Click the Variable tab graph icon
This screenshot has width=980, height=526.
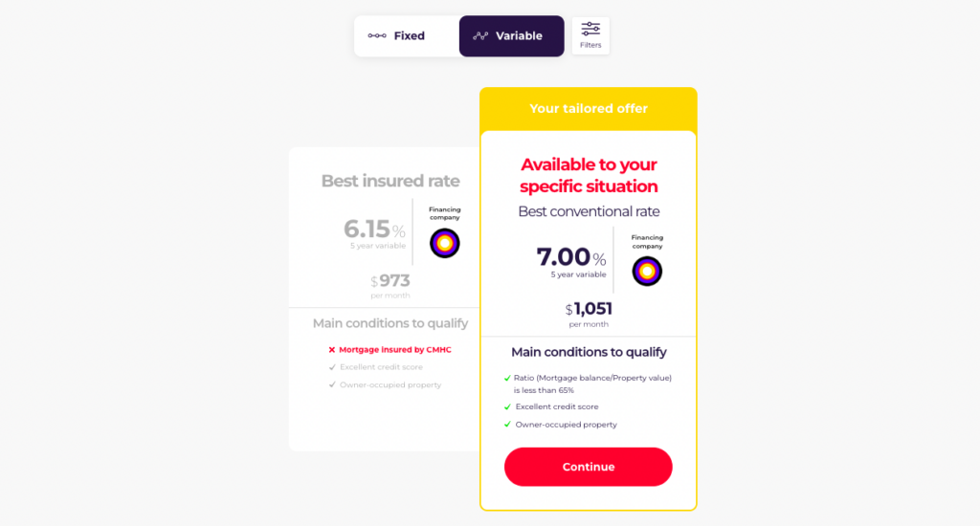click(x=480, y=36)
